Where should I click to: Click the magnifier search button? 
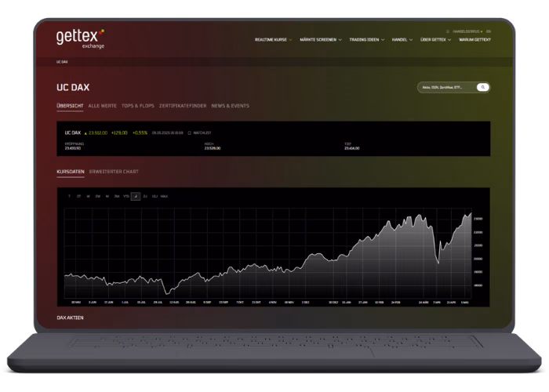pyautogui.click(x=483, y=87)
